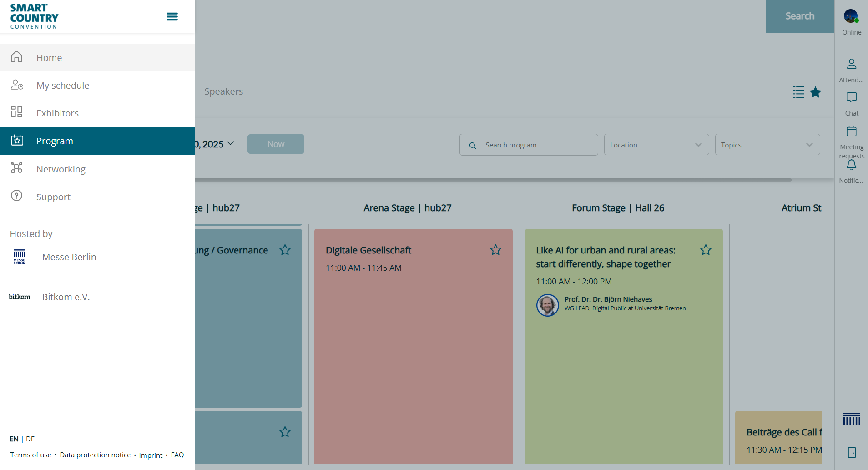Toggle the favorites filter star

(816, 92)
